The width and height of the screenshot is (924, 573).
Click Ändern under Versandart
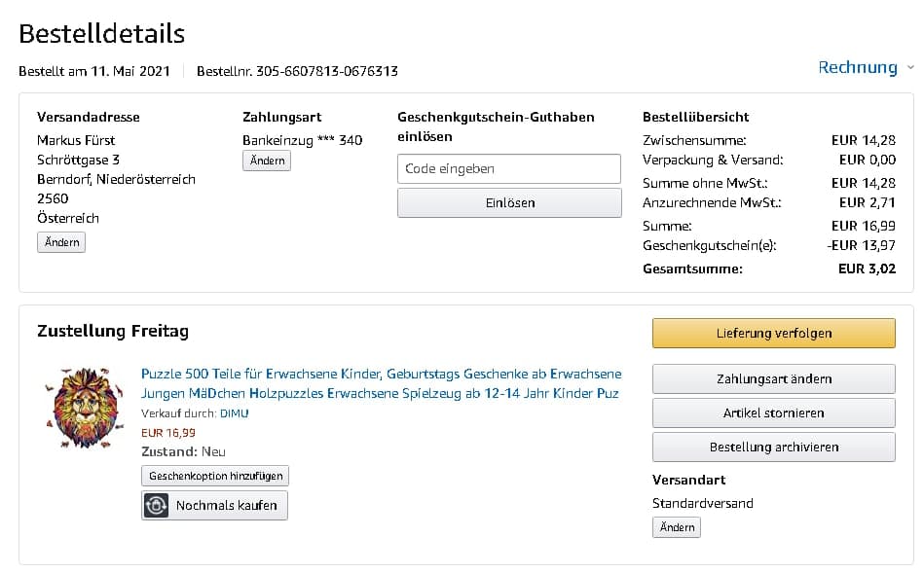pyautogui.click(x=677, y=527)
